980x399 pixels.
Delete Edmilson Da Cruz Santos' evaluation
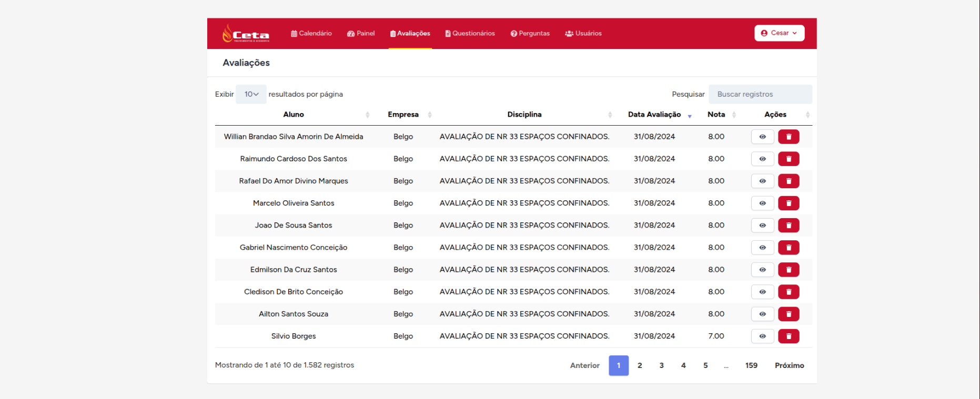pyautogui.click(x=789, y=270)
